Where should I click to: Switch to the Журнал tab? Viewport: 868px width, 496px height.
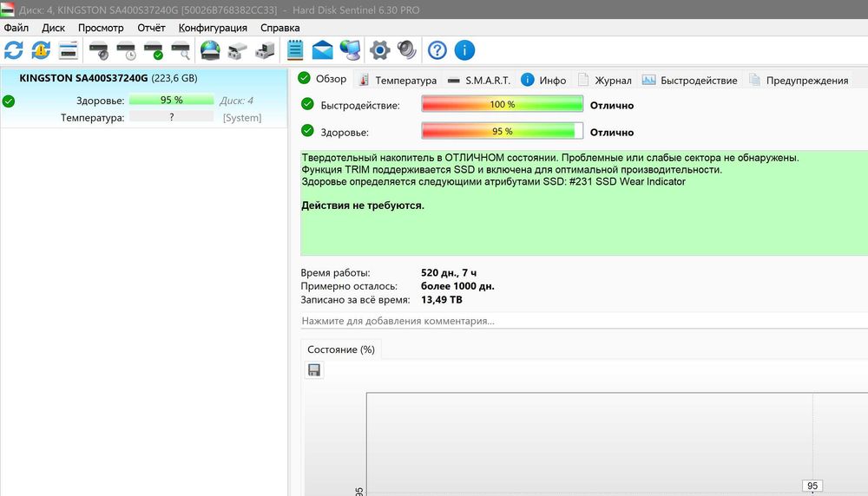pyautogui.click(x=604, y=80)
